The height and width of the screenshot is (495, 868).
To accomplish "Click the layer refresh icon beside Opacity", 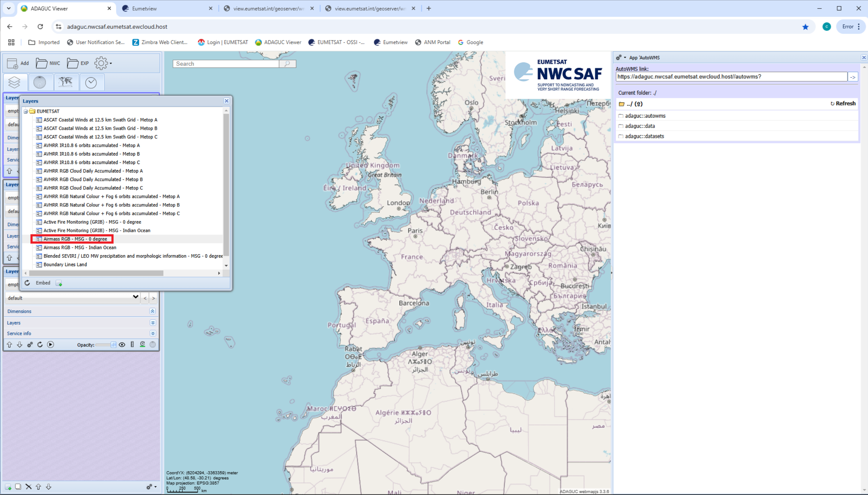I will [x=40, y=344].
